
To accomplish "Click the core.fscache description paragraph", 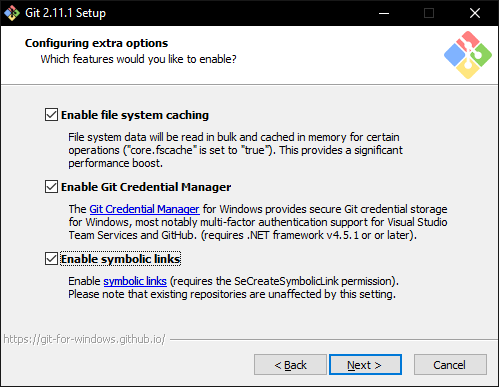I will tap(235, 150).
